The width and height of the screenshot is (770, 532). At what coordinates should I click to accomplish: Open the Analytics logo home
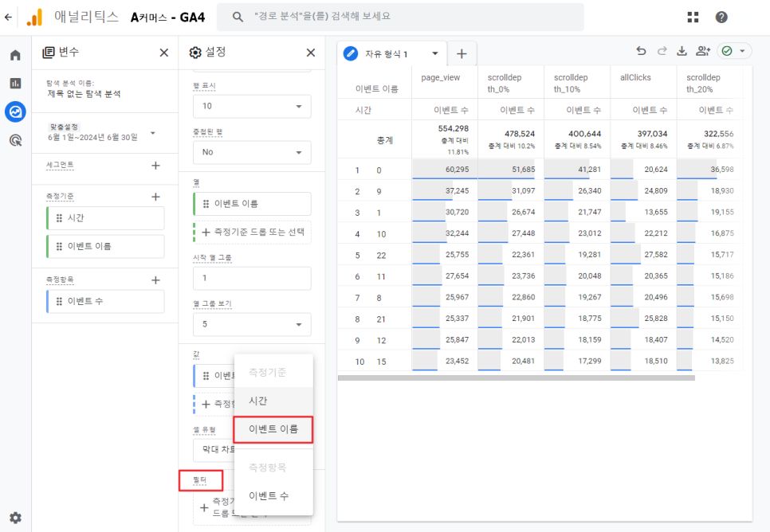pos(34,18)
